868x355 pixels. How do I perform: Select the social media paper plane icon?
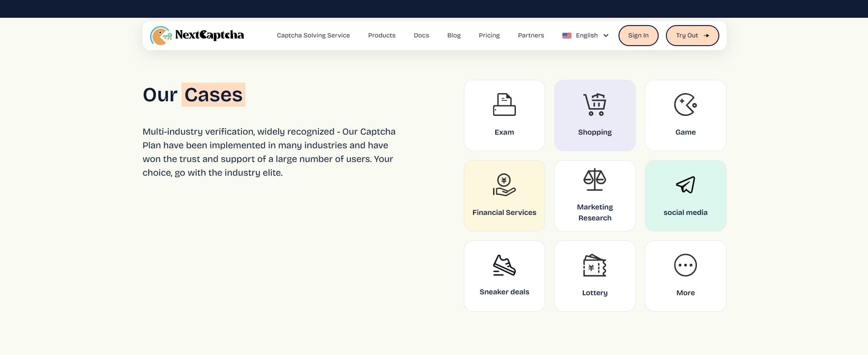[x=685, y=185]
